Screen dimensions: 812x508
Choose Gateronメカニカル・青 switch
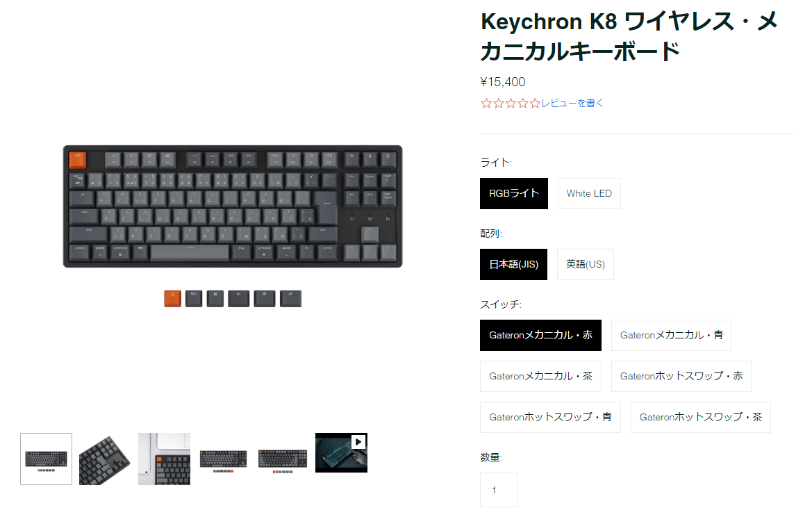click(672, 336)
